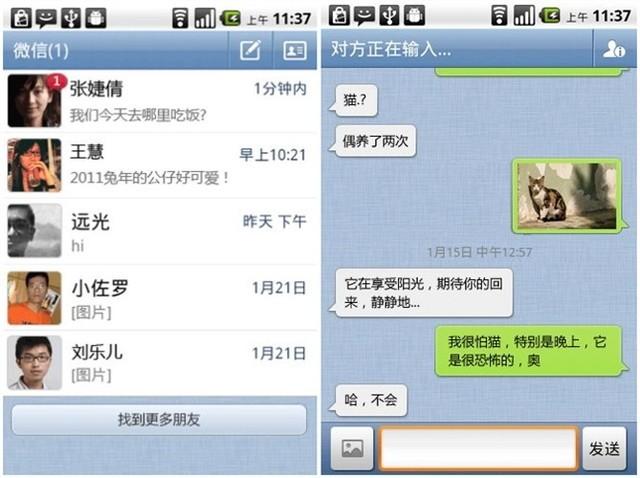This screenshot has height=478, width=640.
Task: Open conversation with 张婕倩
Action: [x=160, y=101]
